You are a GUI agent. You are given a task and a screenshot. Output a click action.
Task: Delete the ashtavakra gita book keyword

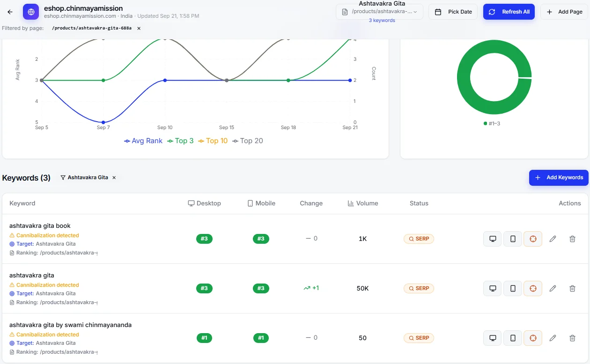click(x=572, y=239)
